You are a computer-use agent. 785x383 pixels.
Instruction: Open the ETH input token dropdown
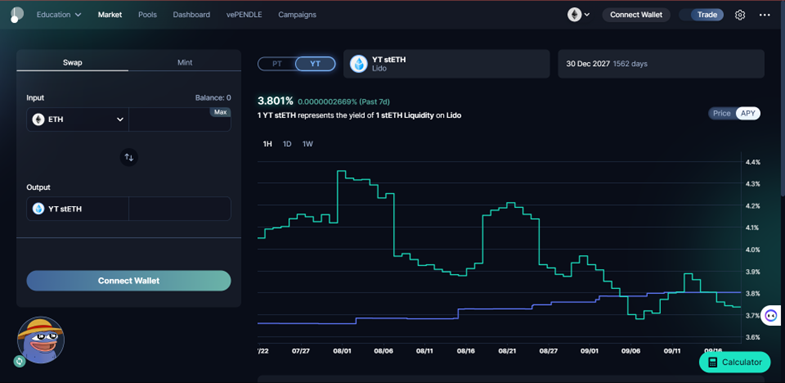pyautogui.click(x=78, y=120)
